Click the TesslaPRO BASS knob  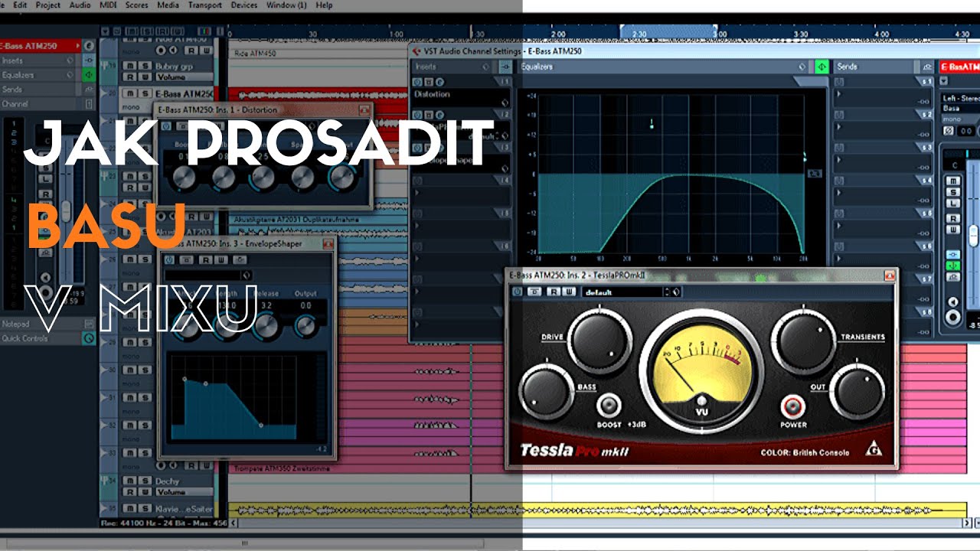(x=547, y=392)
